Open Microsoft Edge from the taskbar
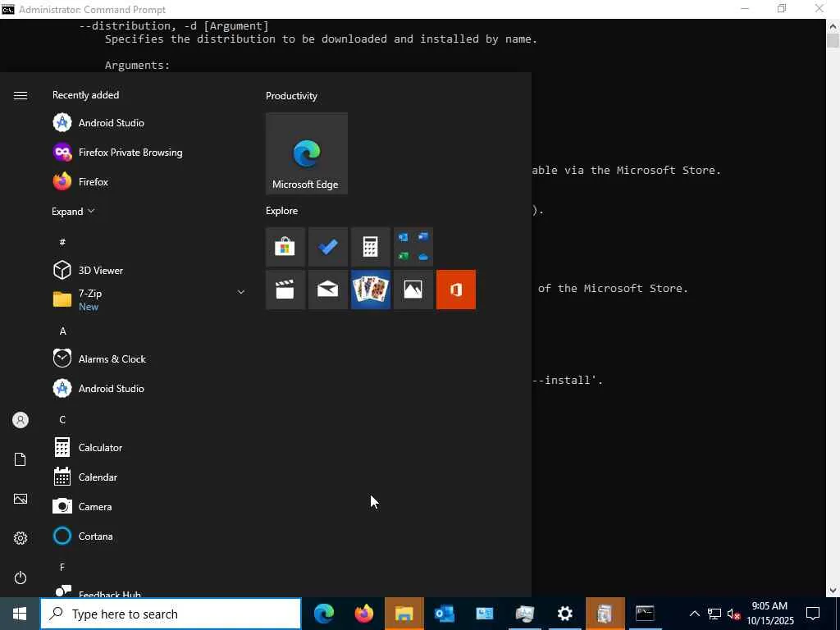This screenshot has width=840, height=630. click(324, 614)
